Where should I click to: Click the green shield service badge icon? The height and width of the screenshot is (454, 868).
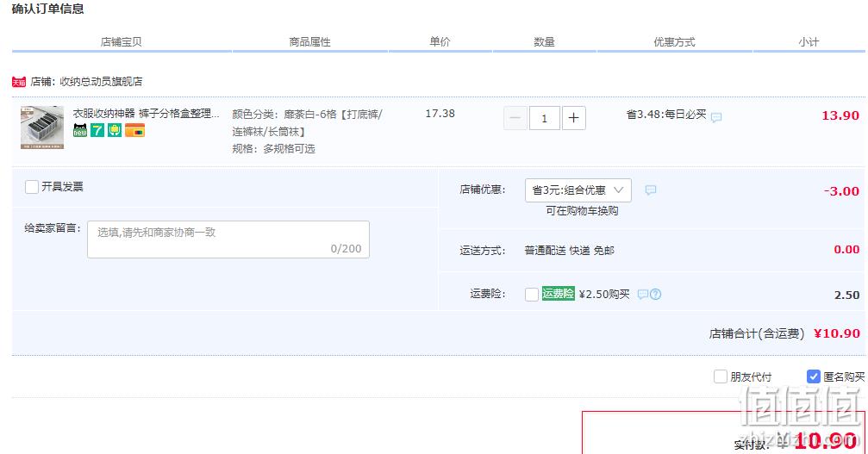coord(115,130)
